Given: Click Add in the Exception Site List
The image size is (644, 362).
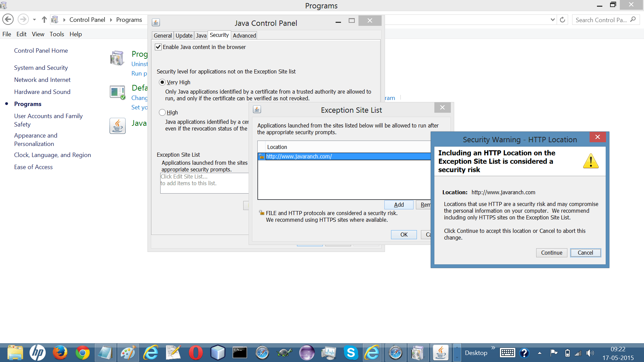Looking at the screenshot, I should [x=399, y=205].
